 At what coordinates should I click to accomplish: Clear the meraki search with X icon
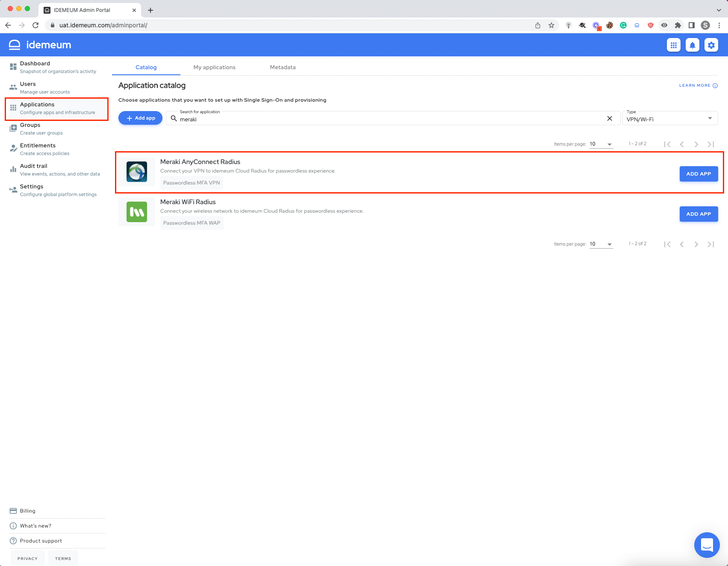[x=610, y=118]
